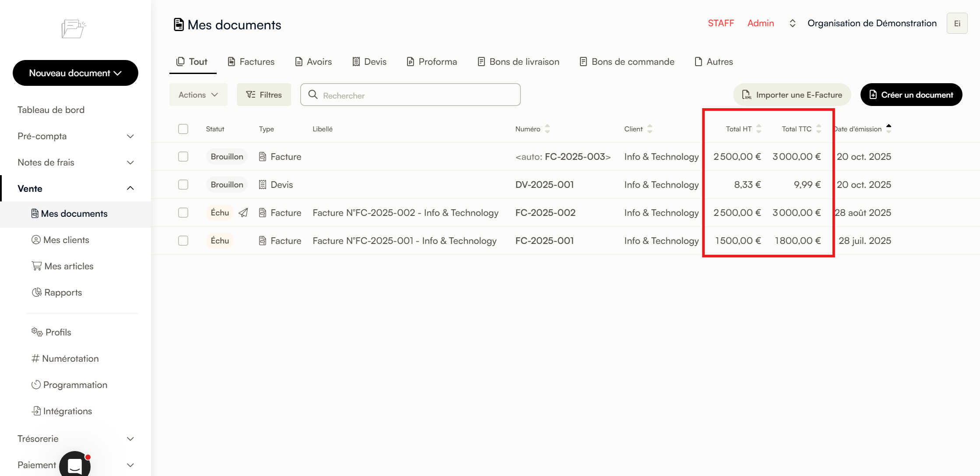Screen dimensions: 980x476
Task: Click the user avatar labeled Ei
Action: pyautogui.click(x=957, y=23)
